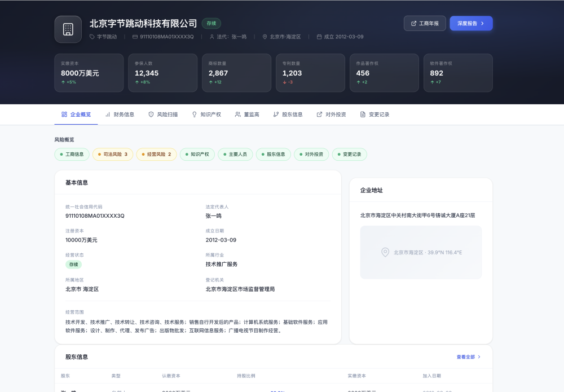Switch to the 企业概览 tab
The height and width of the screenshot is (392, 564).
coord(76,114)
